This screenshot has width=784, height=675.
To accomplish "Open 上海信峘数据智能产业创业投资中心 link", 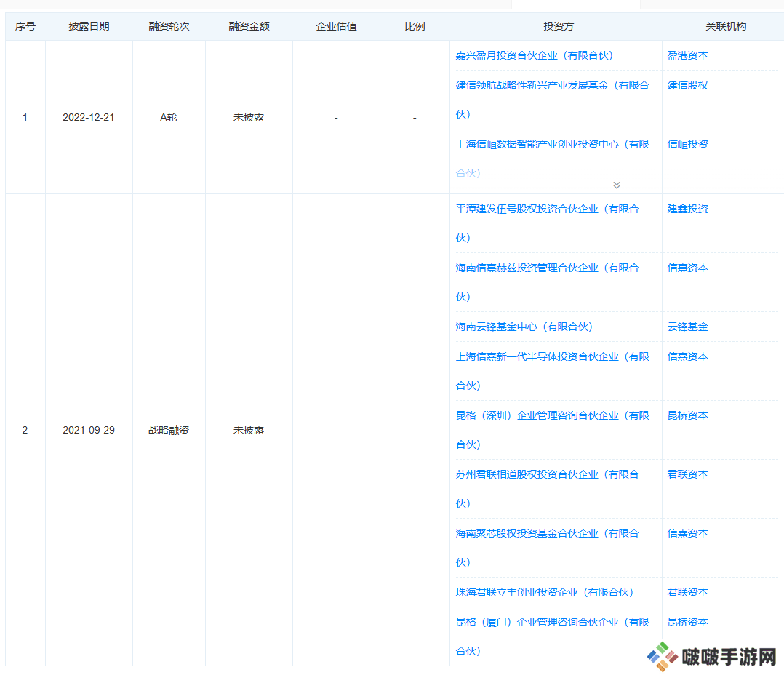I will pyautogui.click(x=552, y=159).
